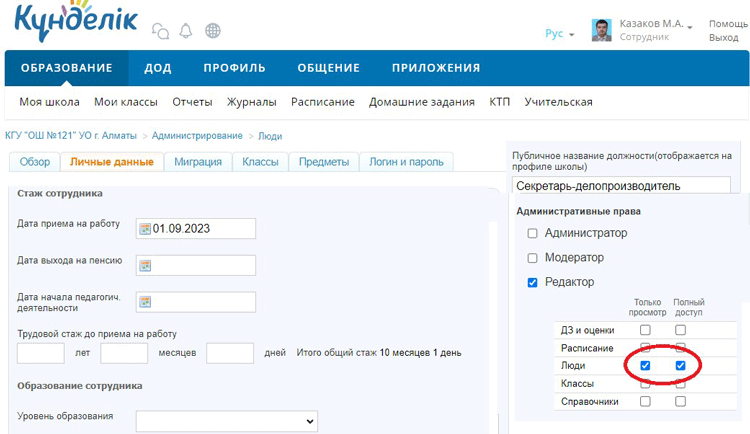
Task: Follow the Администрирование breadcrumb link
Action: 198,135
